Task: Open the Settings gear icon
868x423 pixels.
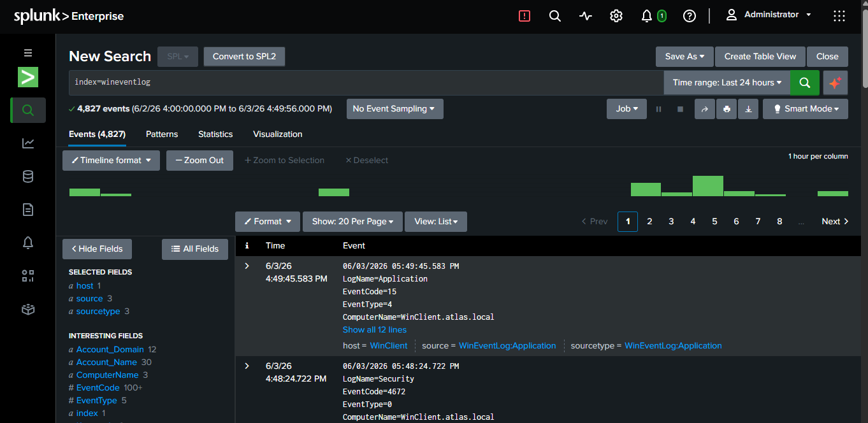Action: (x=616, y=17)
